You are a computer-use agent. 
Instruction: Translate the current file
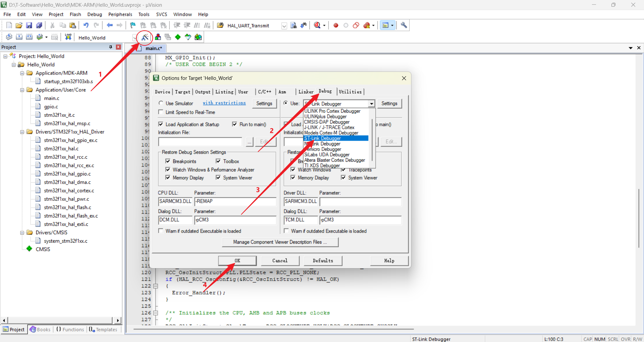[9, 37]
